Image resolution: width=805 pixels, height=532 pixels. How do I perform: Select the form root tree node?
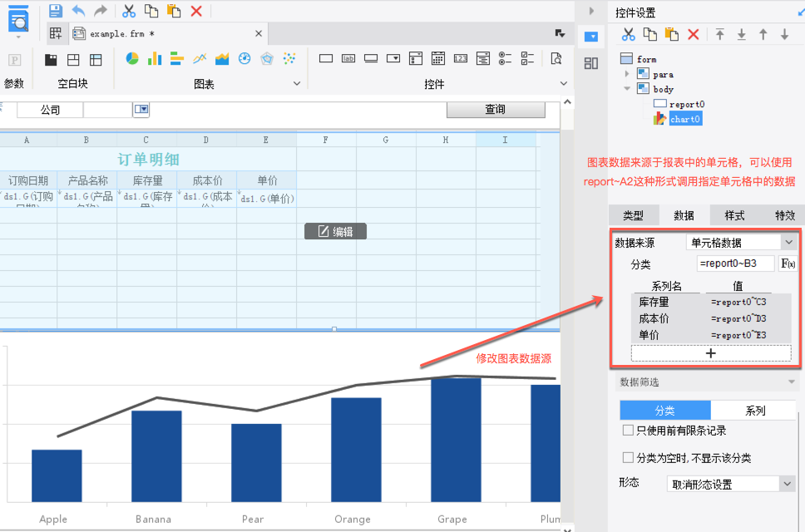tap(646, 59)
